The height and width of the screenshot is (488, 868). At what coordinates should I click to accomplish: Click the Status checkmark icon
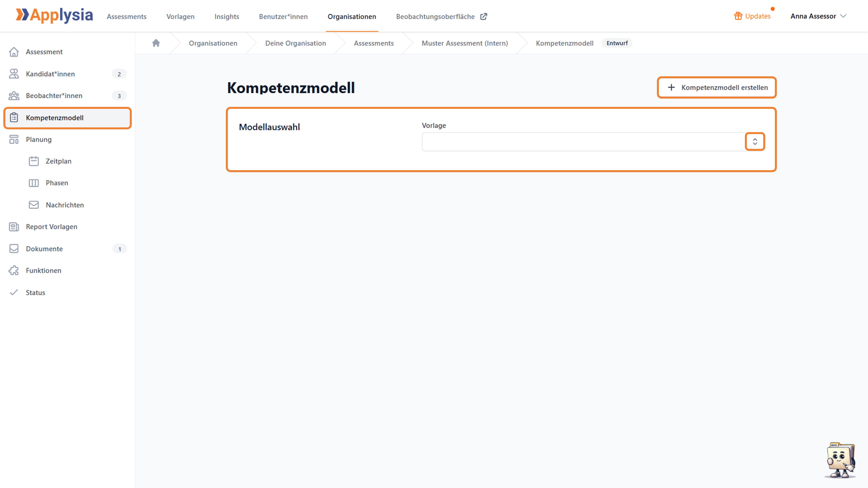click(14, 292)
